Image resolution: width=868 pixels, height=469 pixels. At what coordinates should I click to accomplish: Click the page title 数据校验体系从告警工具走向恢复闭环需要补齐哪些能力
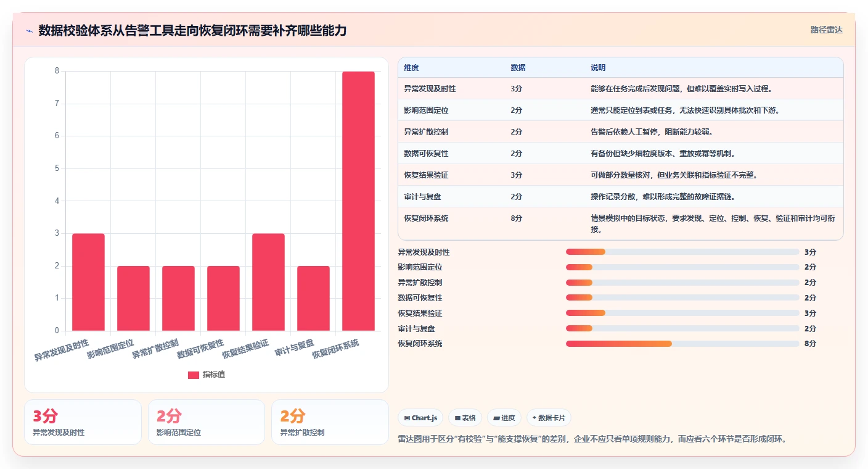[192, 30]
